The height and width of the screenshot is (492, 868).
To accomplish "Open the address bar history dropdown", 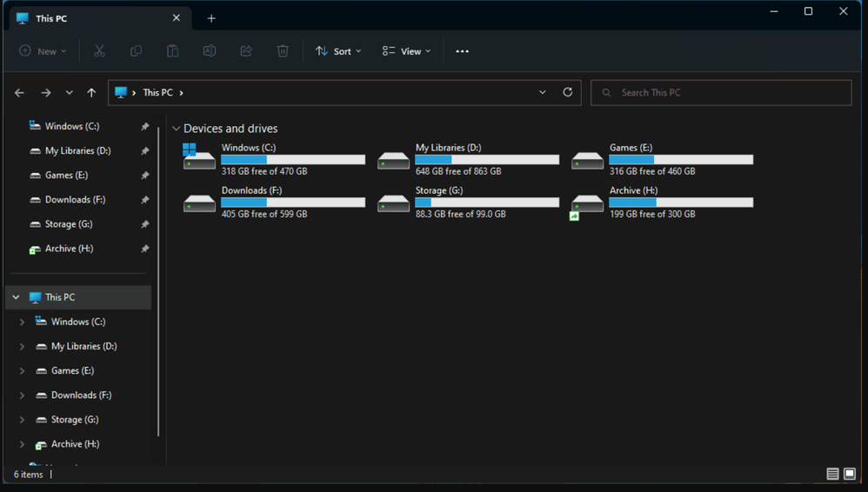I will point(543,92).
